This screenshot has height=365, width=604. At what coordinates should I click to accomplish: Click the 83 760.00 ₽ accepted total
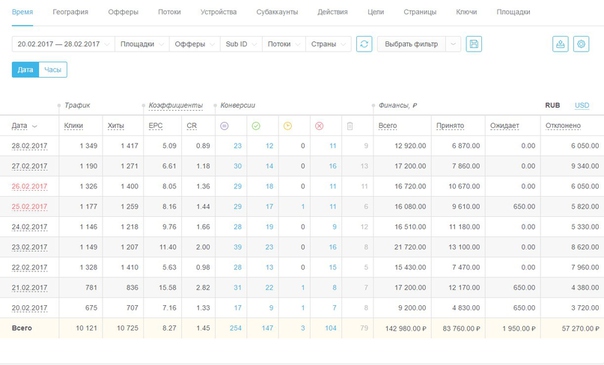click(461, 328)
